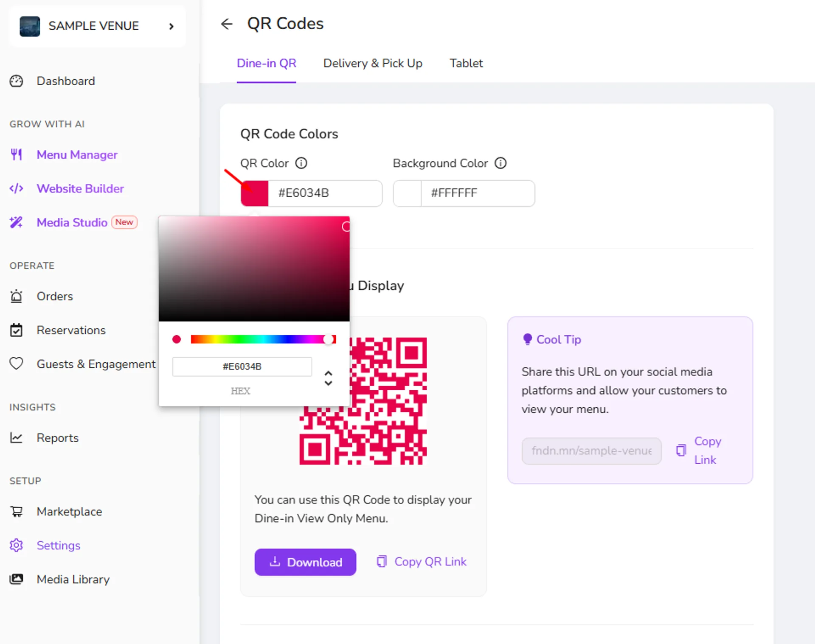
Task: Switch to the Delivery & Pick Up tab
Action: [373, 64]
